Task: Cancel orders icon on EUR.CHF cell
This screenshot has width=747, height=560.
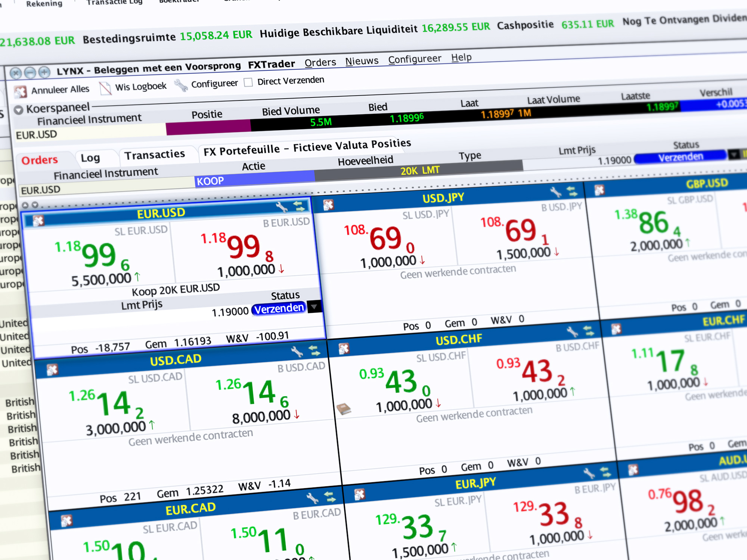Action: pos(616,329)
